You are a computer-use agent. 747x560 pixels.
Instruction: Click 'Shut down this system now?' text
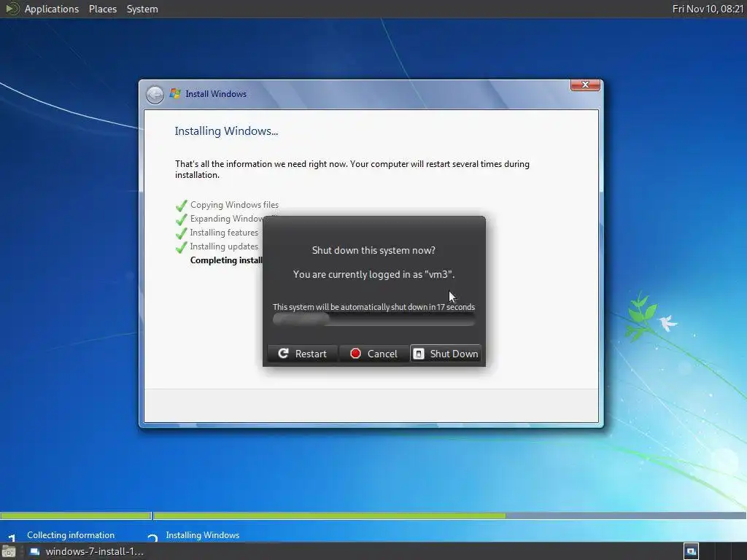[x=373, y=250]
